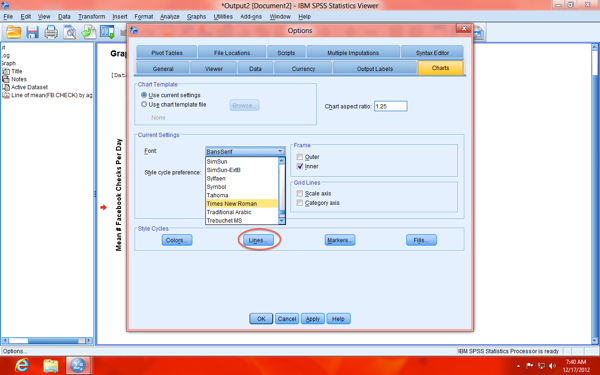Viewport: 600px width, 375px height.
Task: Open the Colors style cycle settings
Action: coord(177,240)
